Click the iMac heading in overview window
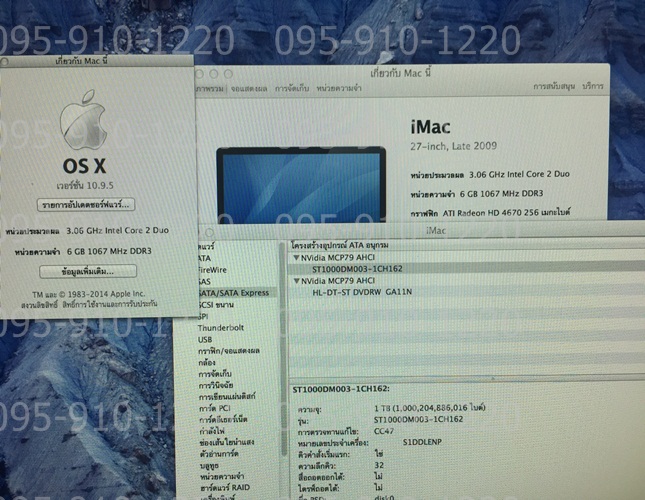 pos(430,127)
